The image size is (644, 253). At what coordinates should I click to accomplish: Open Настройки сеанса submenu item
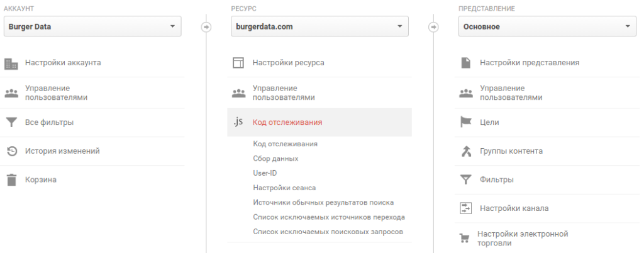284,188
